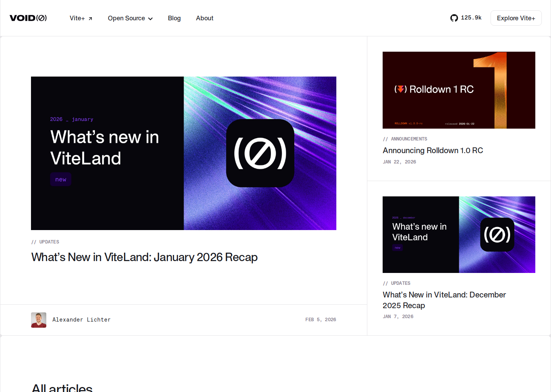Click the Alexander Lichter author name

click(82, 320)
